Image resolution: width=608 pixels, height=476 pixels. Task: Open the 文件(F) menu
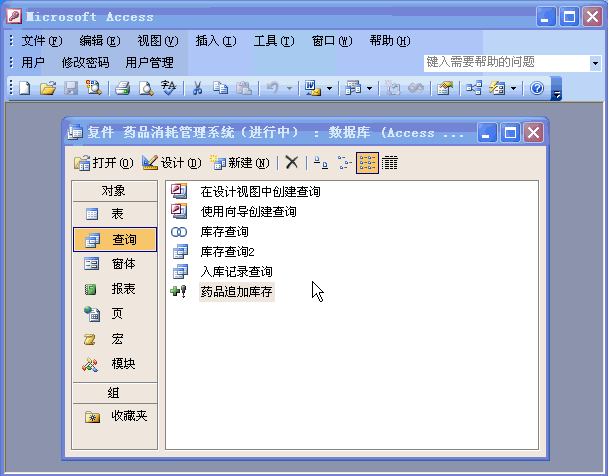tap(42, 41)
